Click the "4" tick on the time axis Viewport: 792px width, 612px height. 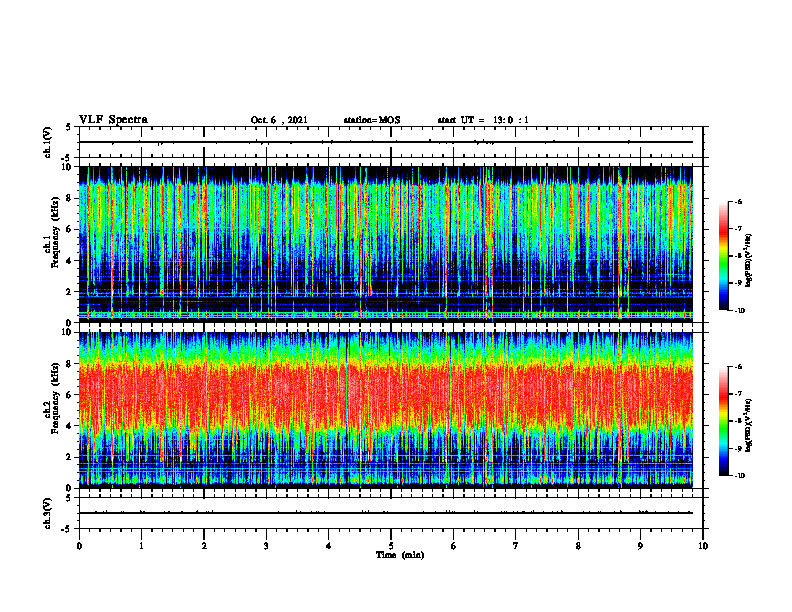[x=329, y=546]
